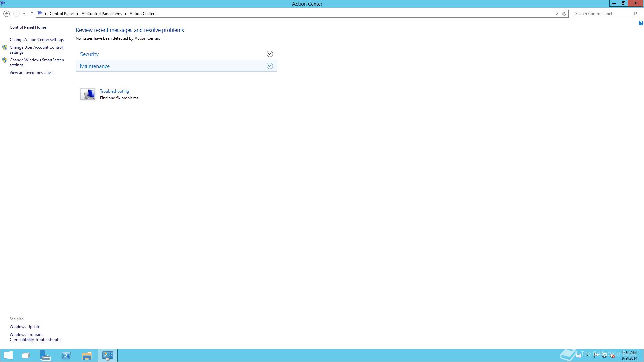Click the input language tray icon
Viewport: 644px width, 362px height.
tap(578, 356)
